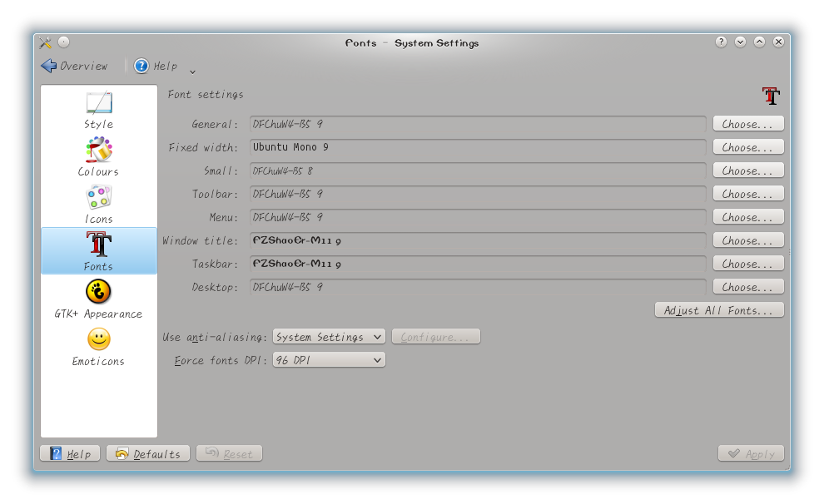Viewport: 824px width, 504px height.
Task: Minimize the System Settings window
Action: [x=740, y=42]
